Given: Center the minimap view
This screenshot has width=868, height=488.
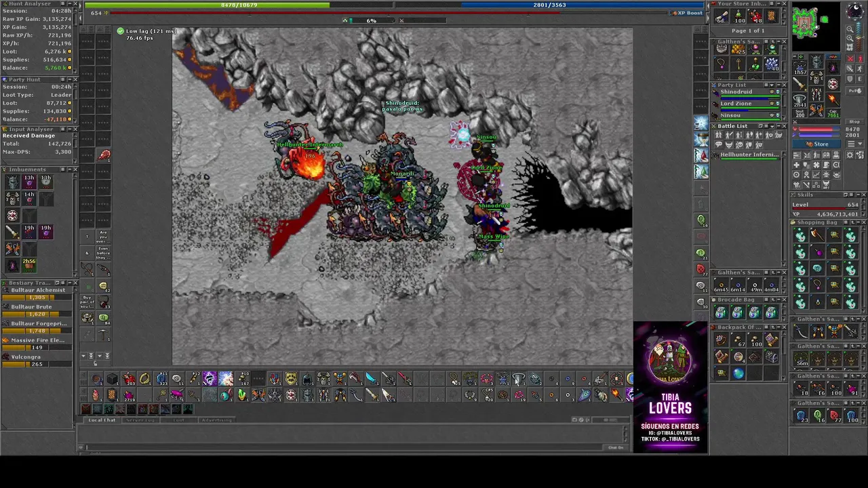Looking at the screenshot, I should [x=850, y=47].
